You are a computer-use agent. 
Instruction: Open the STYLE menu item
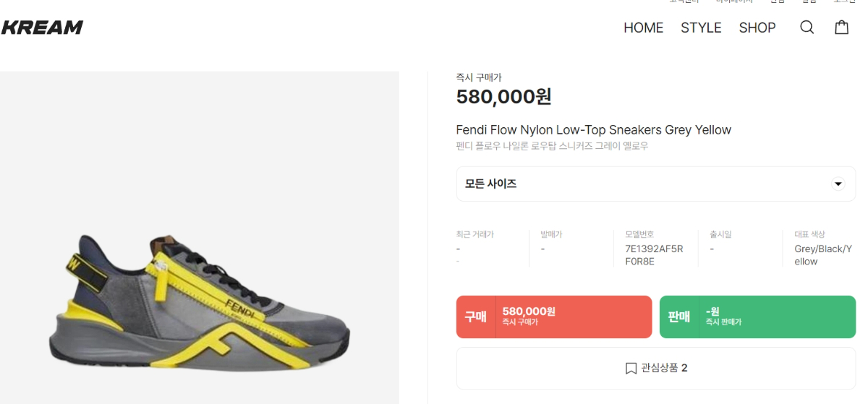(701, 27)
